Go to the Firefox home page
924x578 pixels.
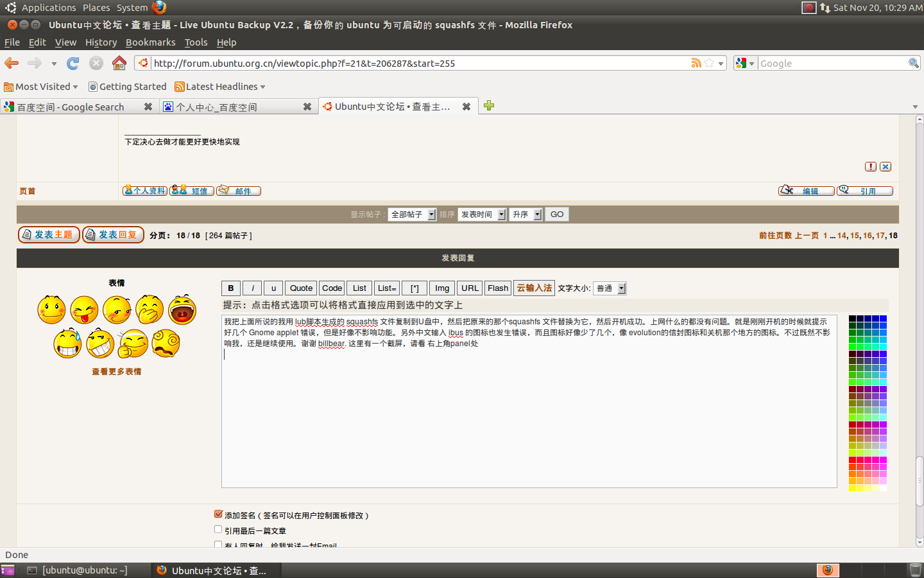pyautogui.click(x=119, y=63)
